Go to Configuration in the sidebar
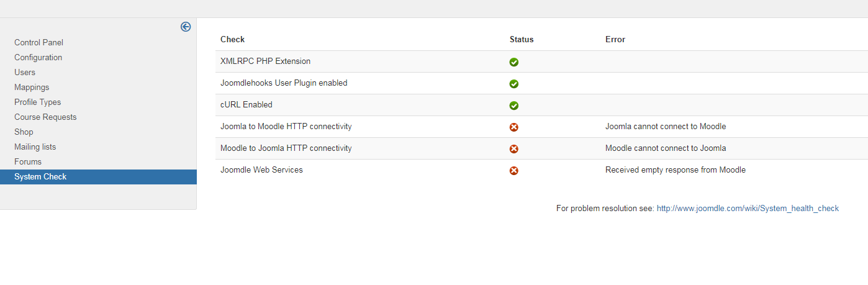 (38, 58)
